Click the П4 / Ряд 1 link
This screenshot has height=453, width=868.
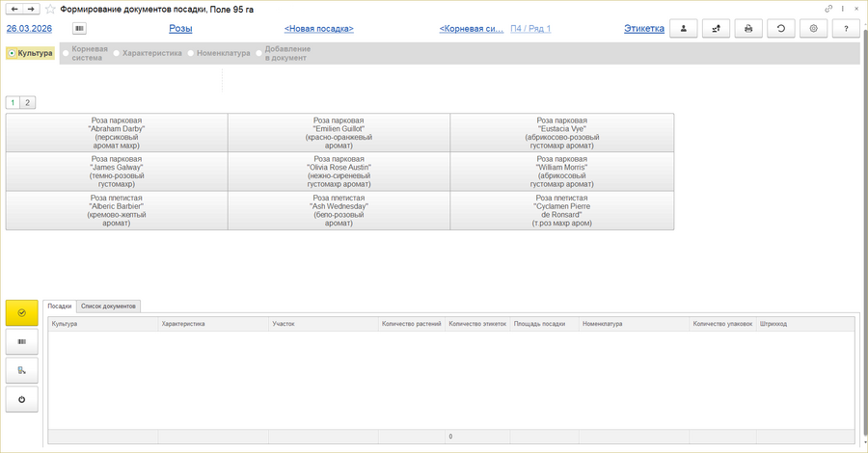point(530,29)
